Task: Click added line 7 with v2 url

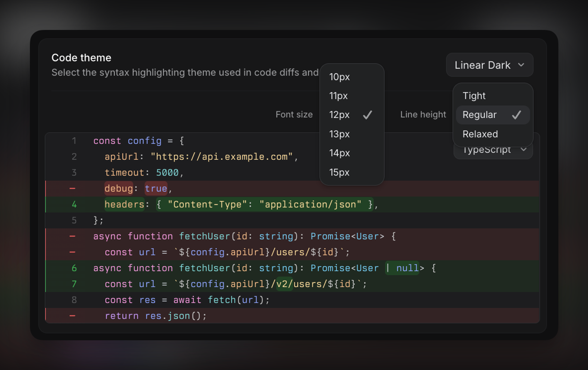Action: [x=292, y=284]
